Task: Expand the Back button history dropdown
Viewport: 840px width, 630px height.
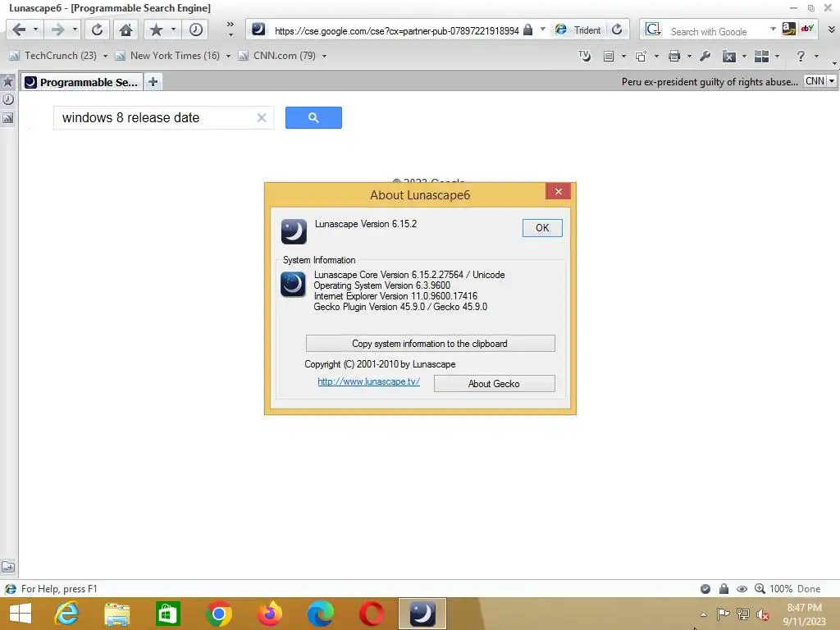Action: coord(35,30)
